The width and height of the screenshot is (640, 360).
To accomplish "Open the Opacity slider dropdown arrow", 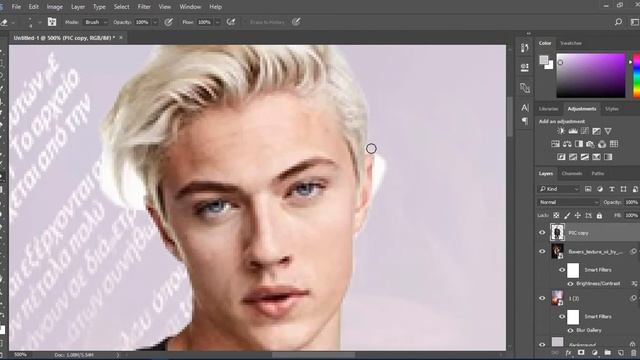I will tap(155, 22).
